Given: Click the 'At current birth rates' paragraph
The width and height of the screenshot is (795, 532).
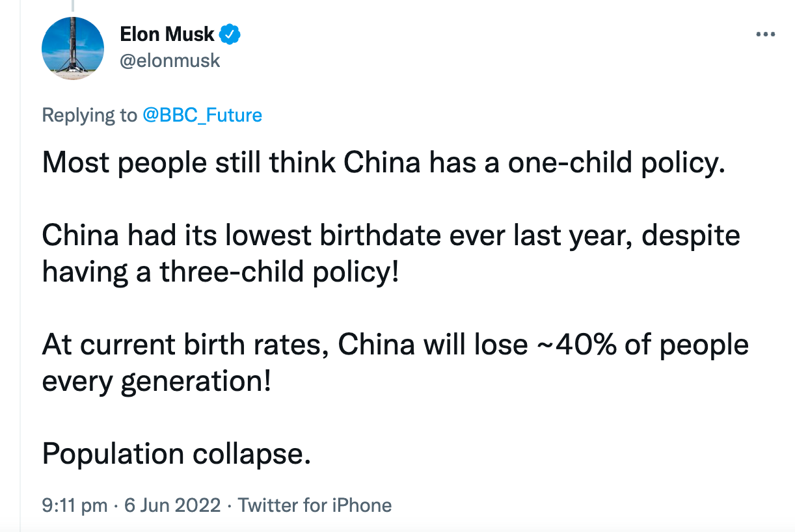Looking at the screenshot, I should [x=396, y=364].
